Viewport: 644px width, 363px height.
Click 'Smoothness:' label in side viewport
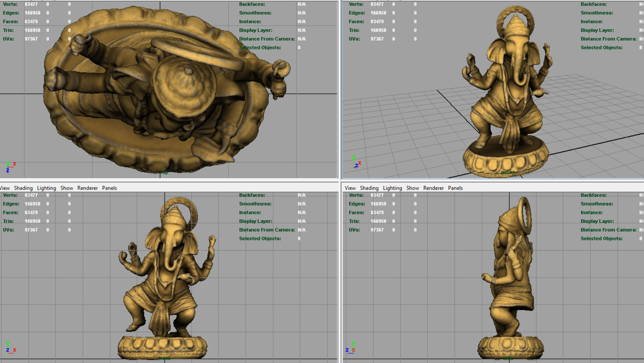pos(597,204)
